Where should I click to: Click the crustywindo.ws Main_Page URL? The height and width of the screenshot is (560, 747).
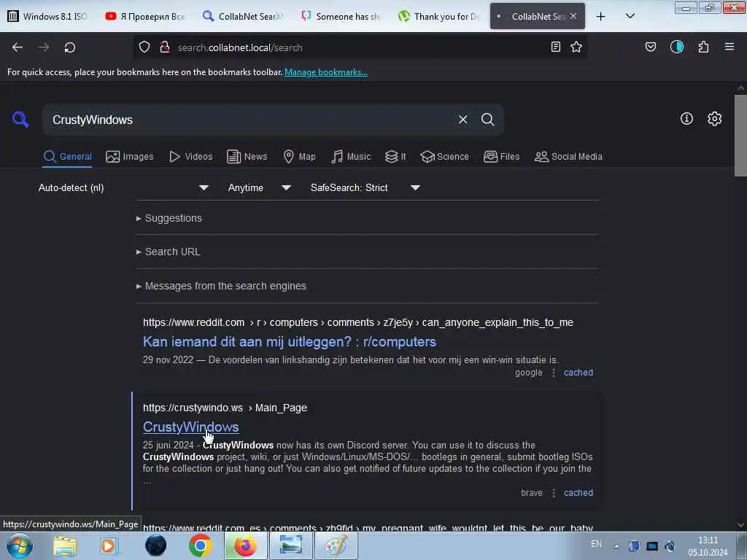225,408
